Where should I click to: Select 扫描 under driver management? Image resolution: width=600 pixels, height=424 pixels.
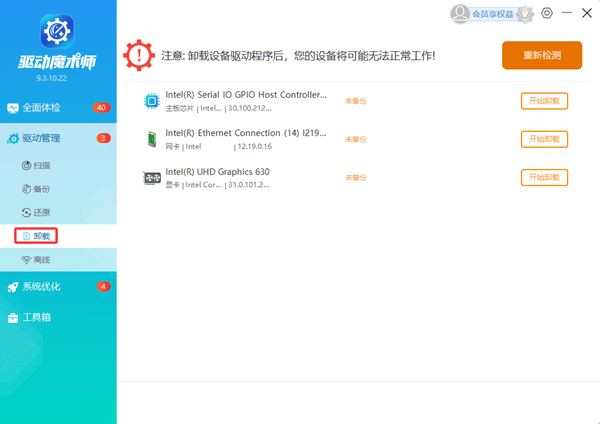(x=40, y=164)
